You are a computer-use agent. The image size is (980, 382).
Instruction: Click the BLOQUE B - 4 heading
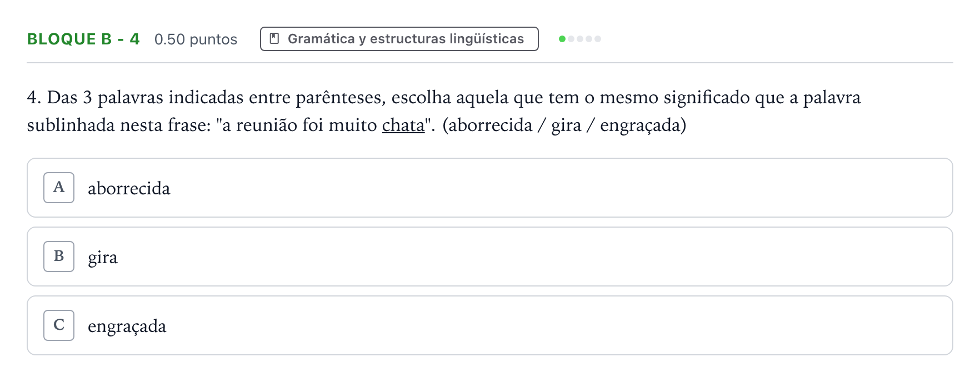tap(83, 39)
